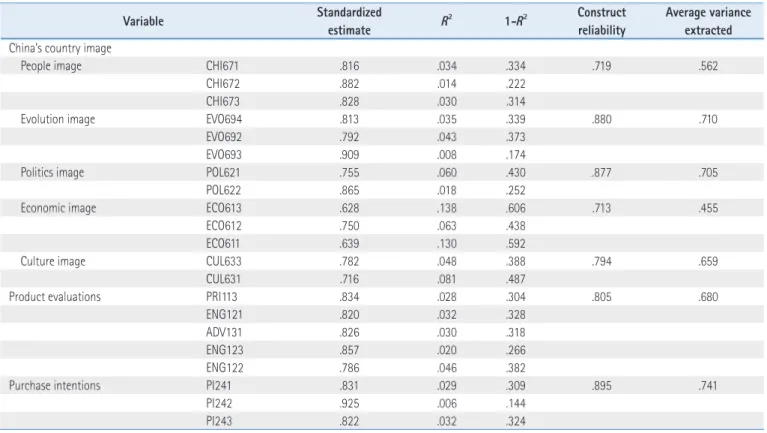Viewport: 767px width, 433px height.
Task: Click the .628 estimate for ECO613
Action: [349, 208]
